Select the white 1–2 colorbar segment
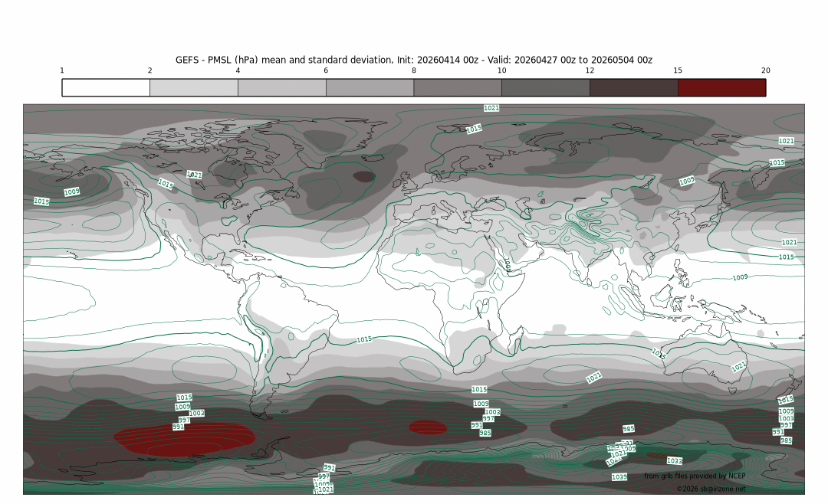This screenshot has height=504, width=828. [x=106, y=87]
